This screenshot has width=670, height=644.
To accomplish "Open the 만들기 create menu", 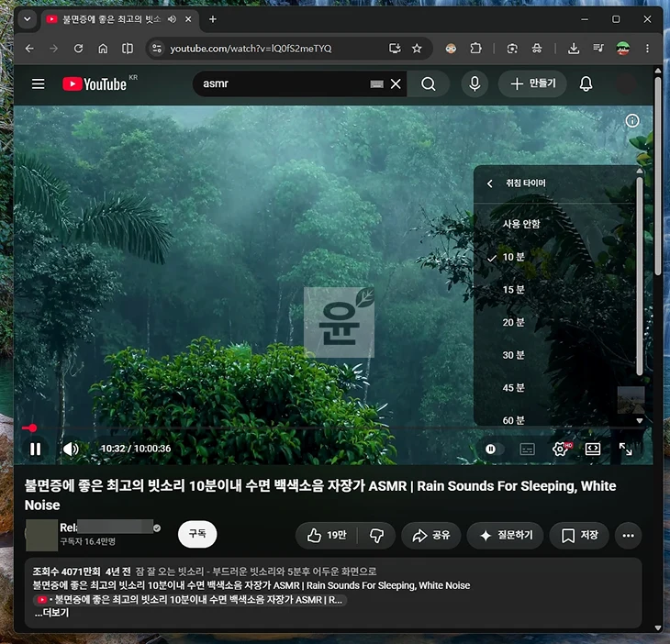I will (532, 83).
